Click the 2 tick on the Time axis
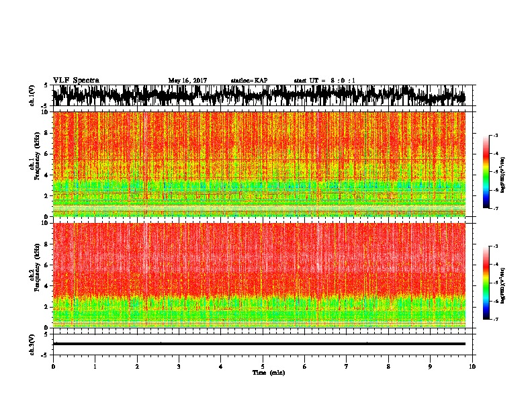532x411 pixels. click(137, 367)
